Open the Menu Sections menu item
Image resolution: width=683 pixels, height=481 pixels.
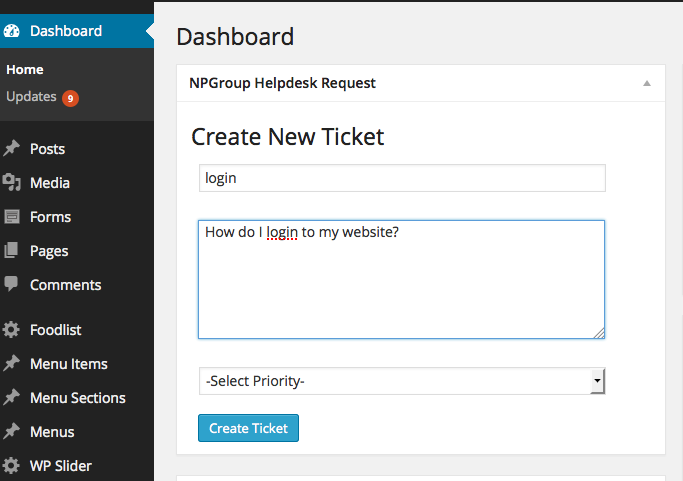tap(78, 398)
